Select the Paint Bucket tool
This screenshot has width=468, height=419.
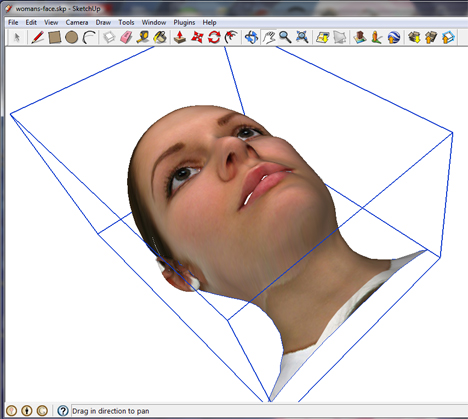pyautogui.click(x=160, y=37)
